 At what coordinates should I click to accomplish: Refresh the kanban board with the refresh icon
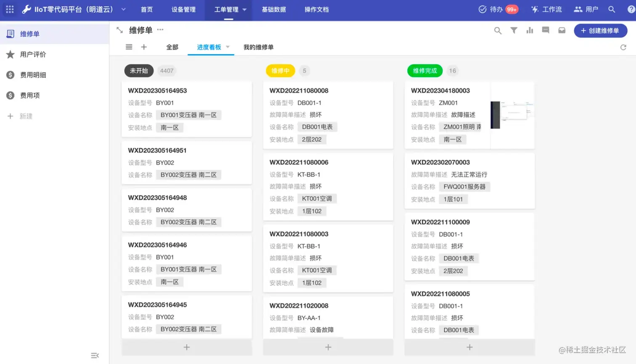pyautogui.click(x=623, y=47)
